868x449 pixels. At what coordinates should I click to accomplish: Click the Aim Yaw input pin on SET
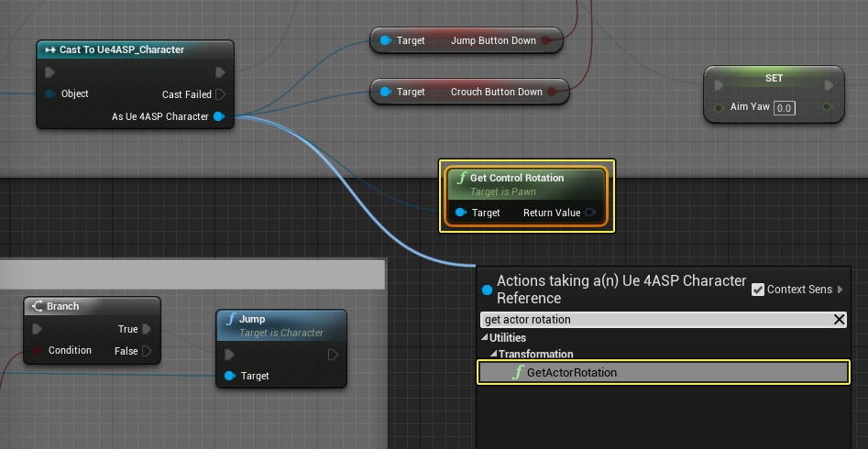click(x=720, y=107)
